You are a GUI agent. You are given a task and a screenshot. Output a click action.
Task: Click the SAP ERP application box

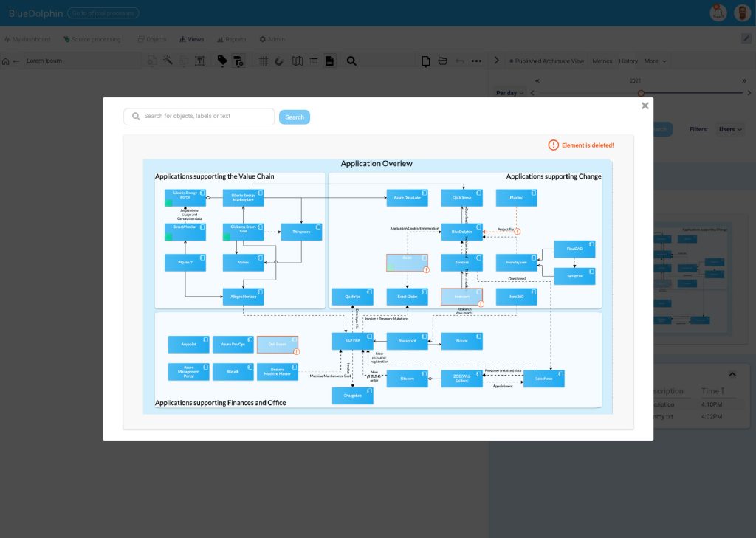point(352,341)
